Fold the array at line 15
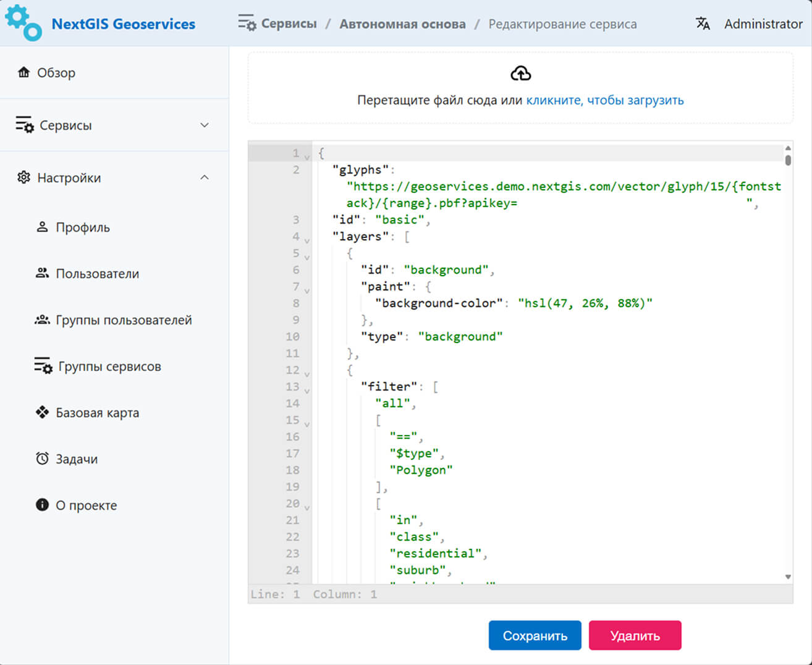This screenshot has height=665, width=812. coord(307,424)
